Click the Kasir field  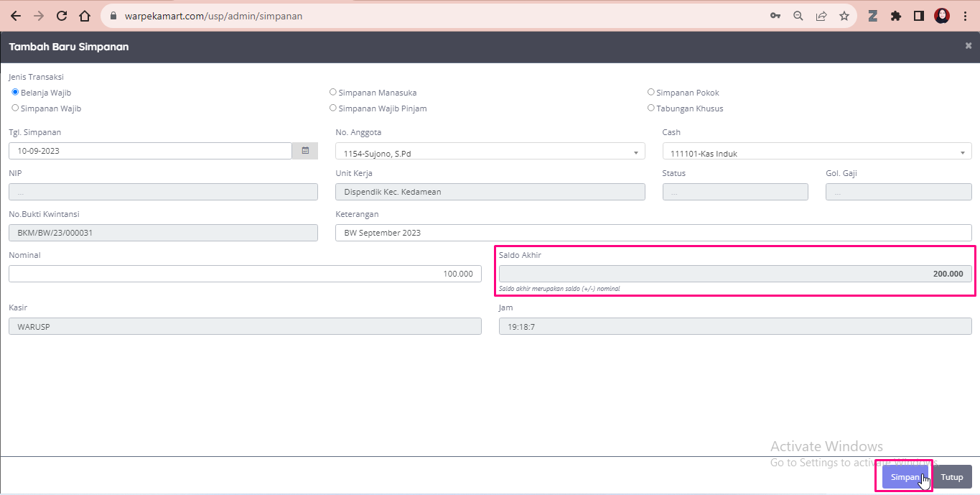click(245, 326)
